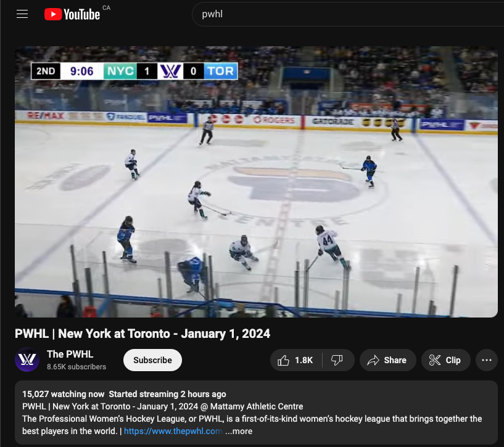The height and width of the screenshot is (447, 504).
Task: Expand description with ...more
Action: [x=239, y=431]
